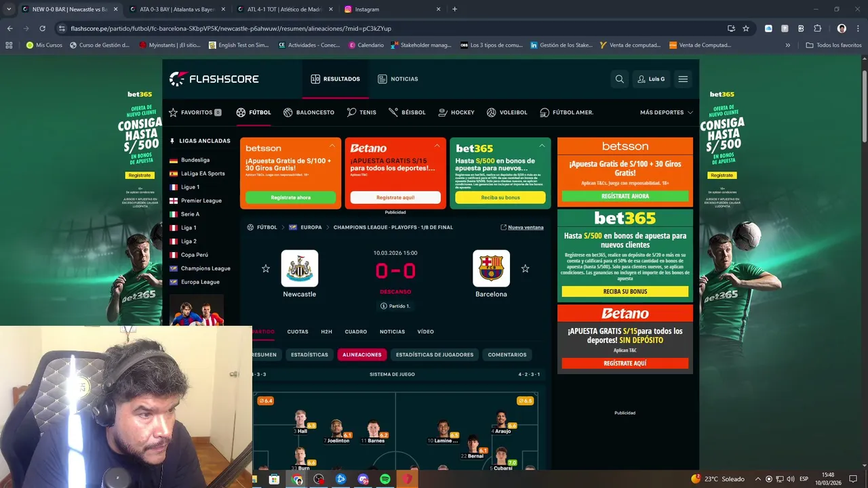
Task: Click player Joelinton in lineup
Action: [338, 432]
